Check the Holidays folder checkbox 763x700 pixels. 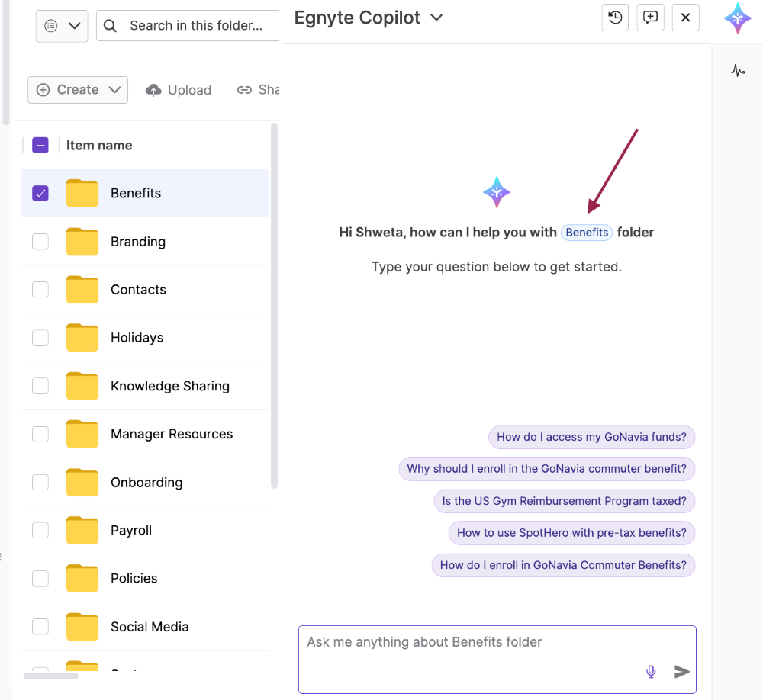[x=40, y=338]
